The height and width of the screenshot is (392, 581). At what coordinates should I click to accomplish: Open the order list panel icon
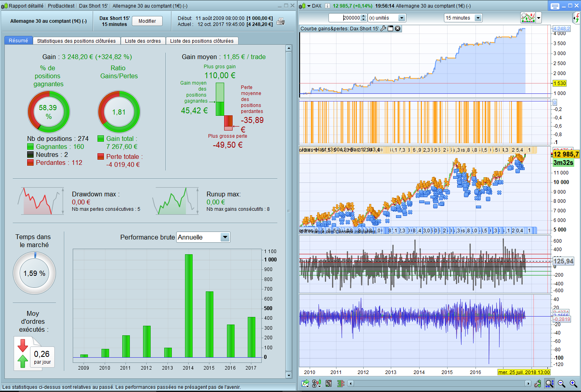coord(328,384)
